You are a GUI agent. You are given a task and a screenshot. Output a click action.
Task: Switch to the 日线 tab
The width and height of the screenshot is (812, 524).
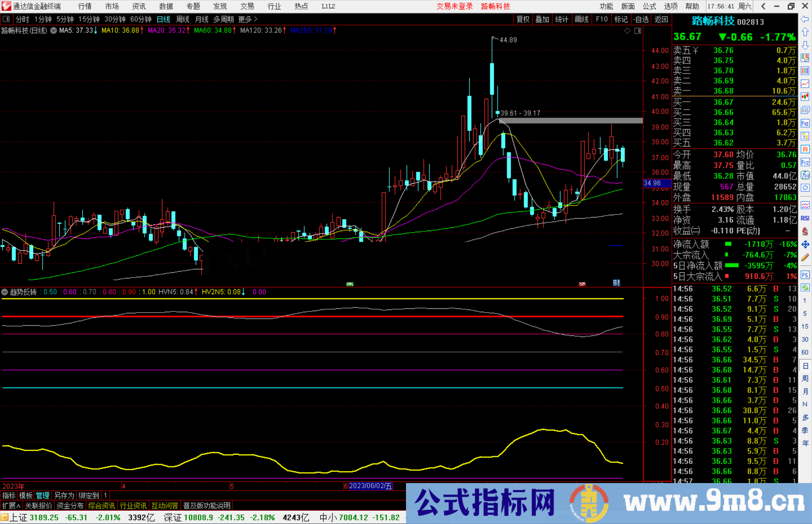pyautogui.click(x=163, y=19)
